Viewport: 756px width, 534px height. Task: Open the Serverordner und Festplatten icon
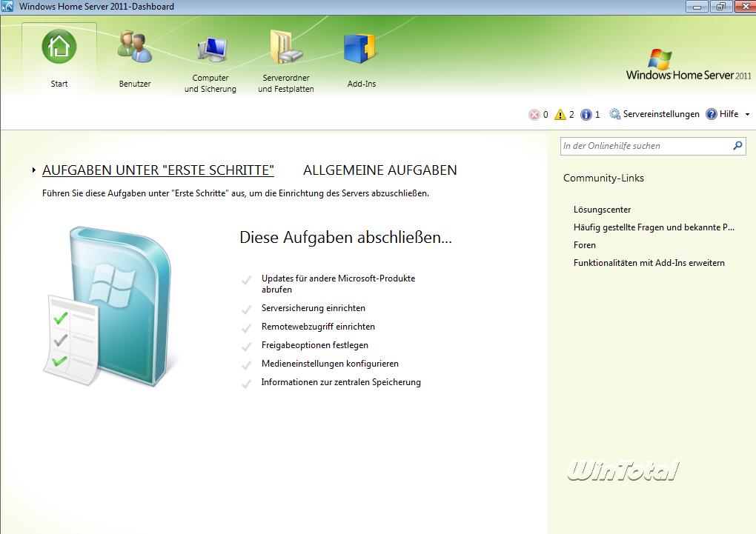tap(286, 47)
